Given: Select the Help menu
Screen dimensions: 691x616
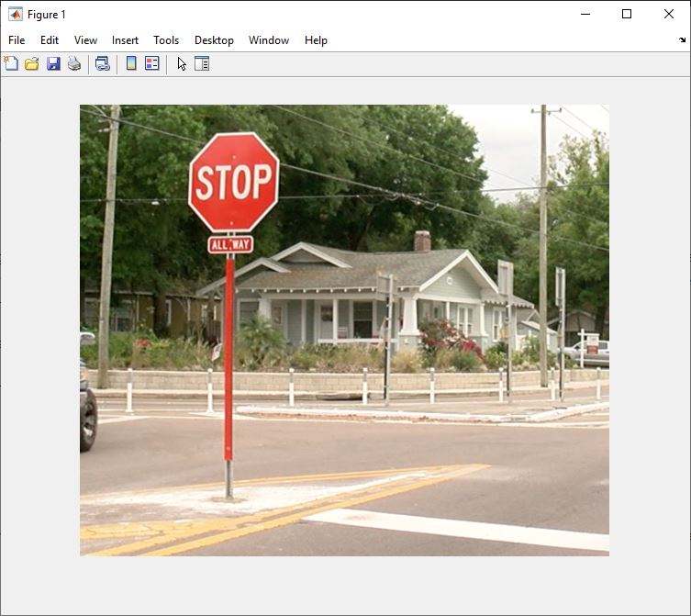Looking at the screenshot, I should click(316, 40).
